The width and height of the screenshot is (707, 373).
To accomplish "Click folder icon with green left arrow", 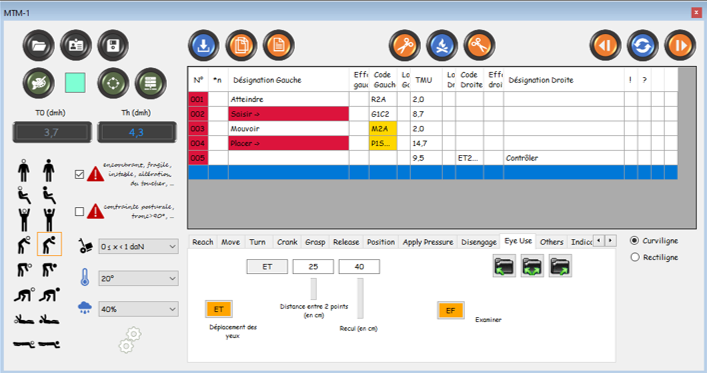I will 504,265.
